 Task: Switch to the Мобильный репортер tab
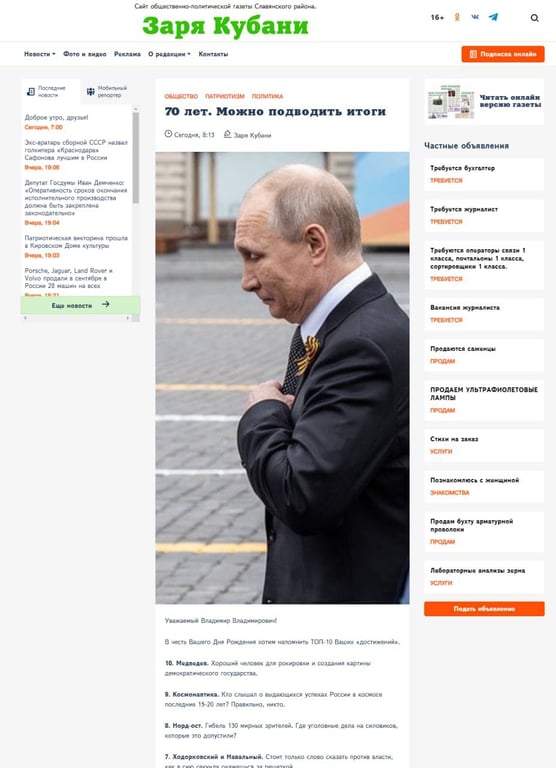[107, 91]
